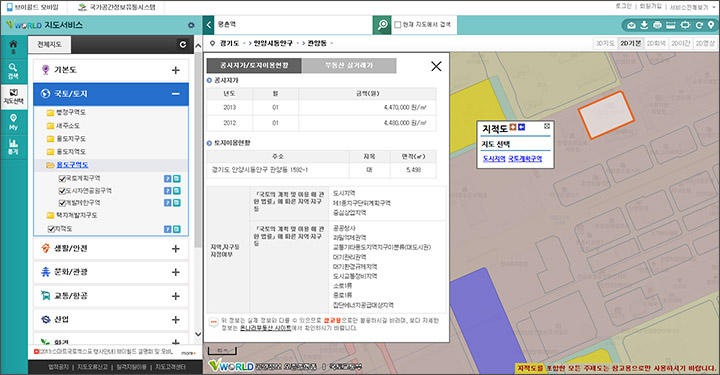Open legend icon for 개발제한구역 layer

176,202
